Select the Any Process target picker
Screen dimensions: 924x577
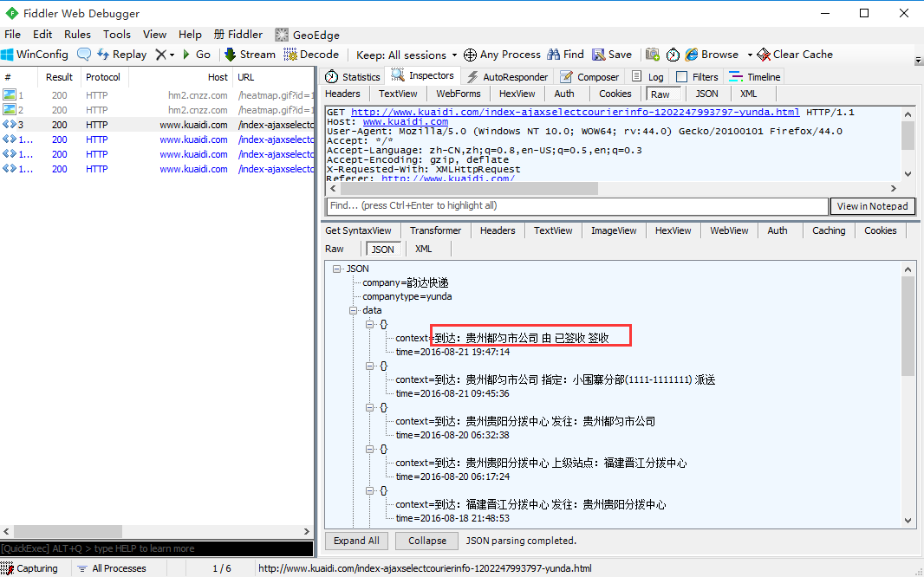(x=502, y=55)
